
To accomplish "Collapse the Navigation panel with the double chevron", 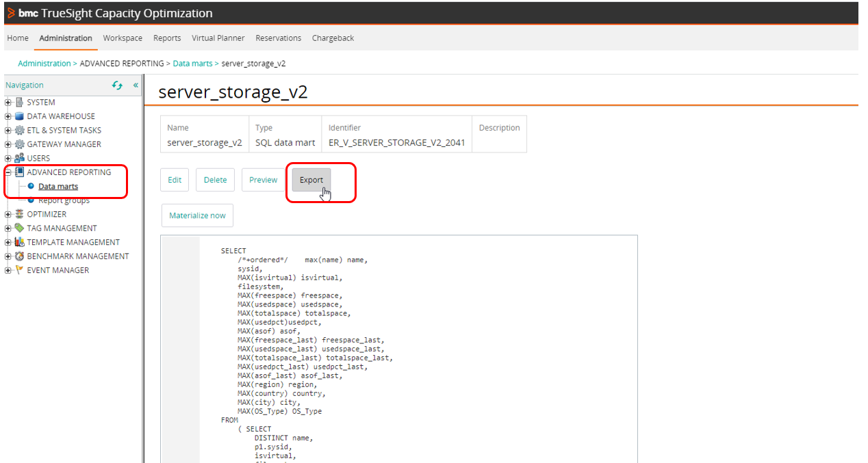I will (136, 85).
